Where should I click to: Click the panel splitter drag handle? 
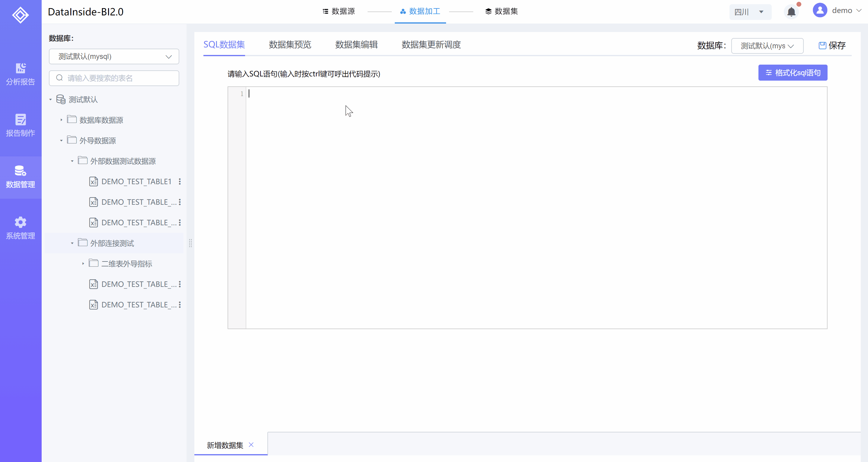(190, 243)
